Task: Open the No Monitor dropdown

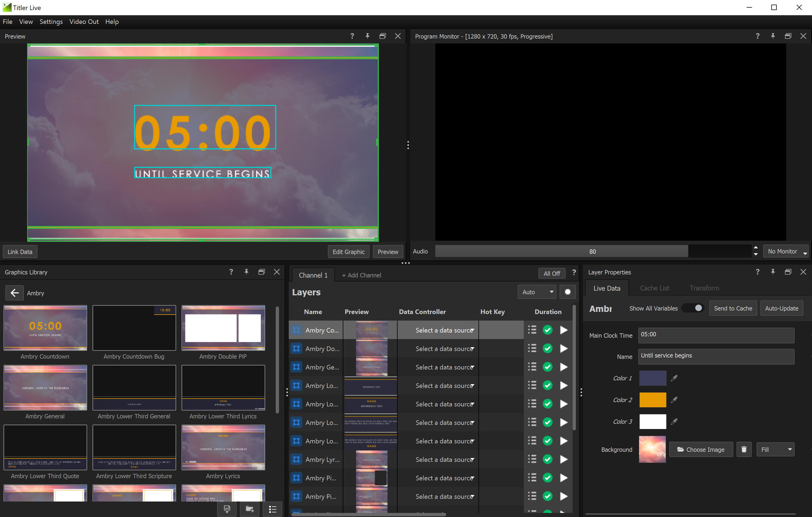Action: point(785,251)
